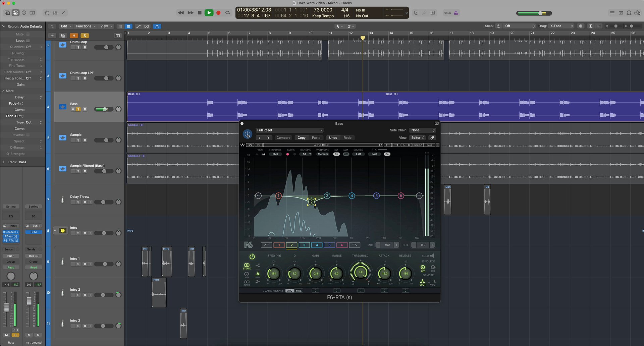Viewport: 644px width, 346px height.
Task: Open Quick Help question mark icon
Action: coord(24,13)
